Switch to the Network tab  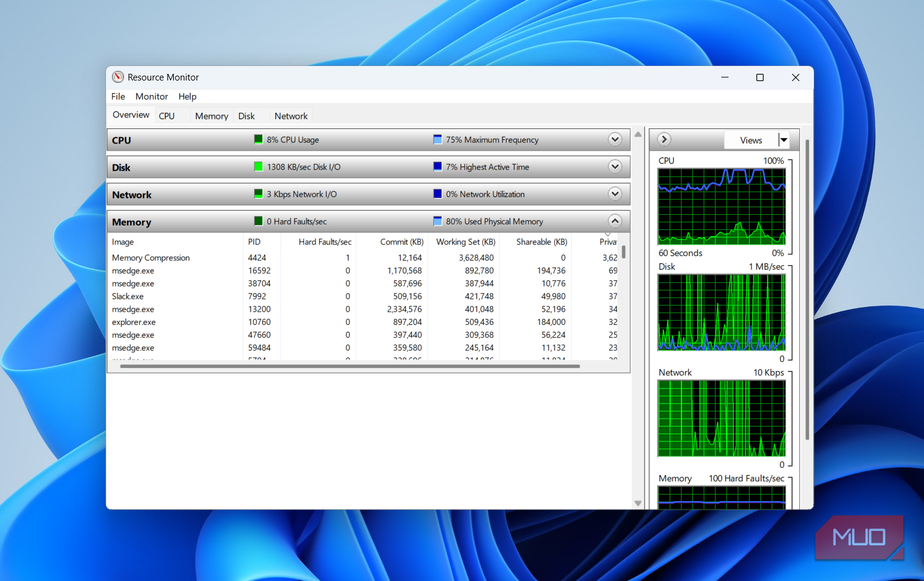tap(291, 116)
